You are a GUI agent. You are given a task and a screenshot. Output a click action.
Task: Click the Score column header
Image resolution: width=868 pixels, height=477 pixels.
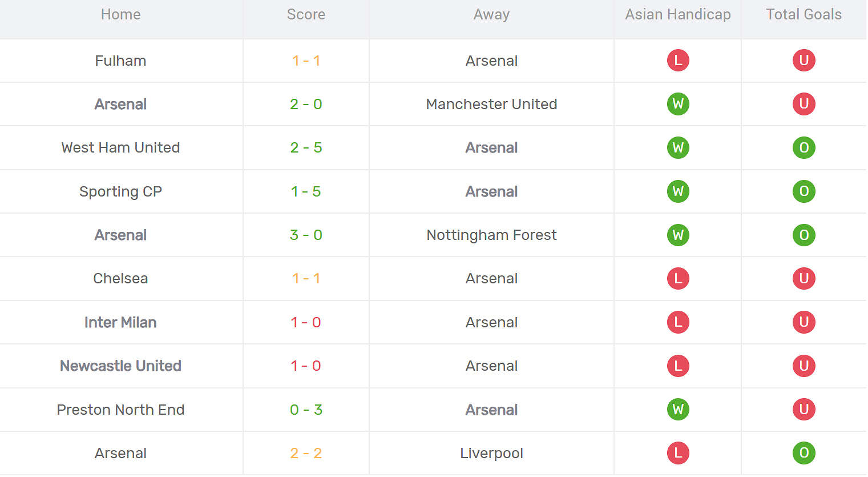pos(306,14)
